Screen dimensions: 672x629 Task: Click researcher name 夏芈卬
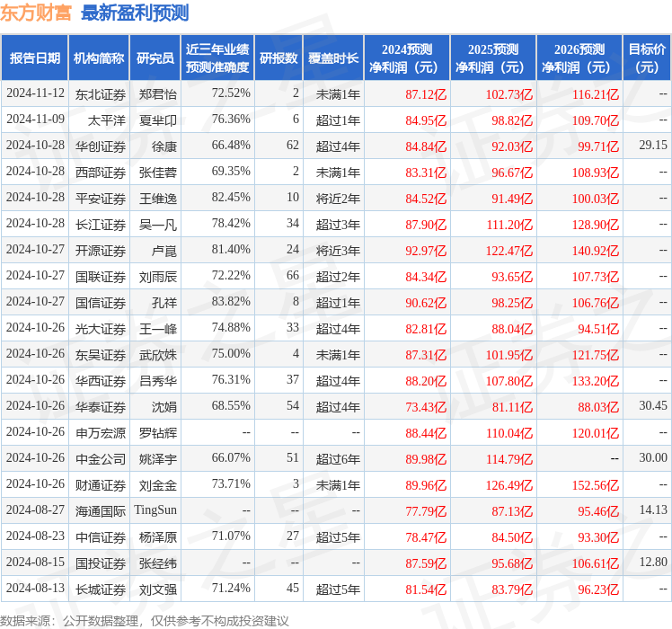(x=158, y=120)
